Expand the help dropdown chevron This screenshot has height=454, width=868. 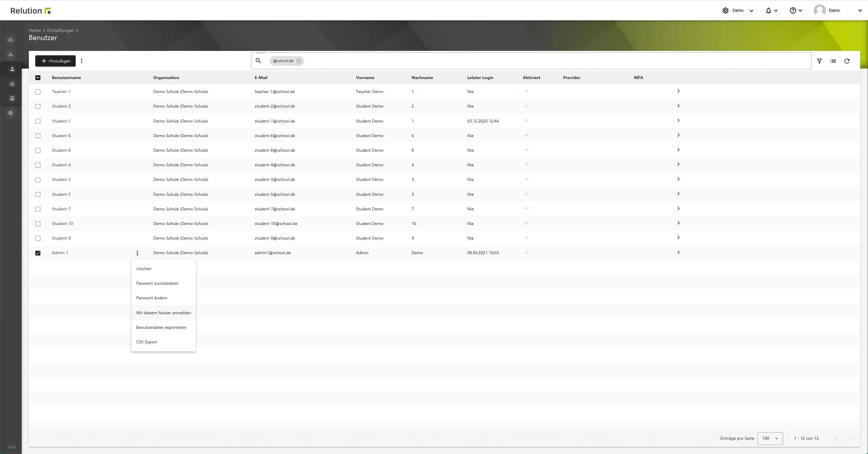pyautogui.click(x=800, y=11)
